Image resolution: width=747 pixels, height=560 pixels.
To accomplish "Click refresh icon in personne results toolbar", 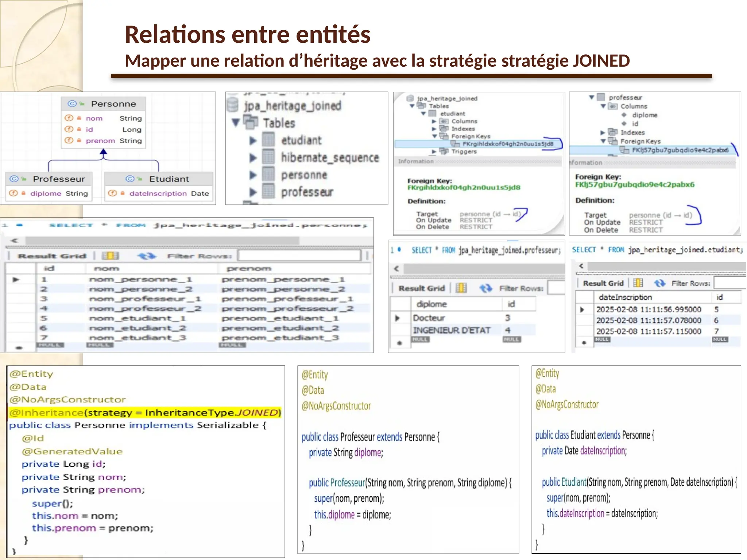I will point(146,256).
